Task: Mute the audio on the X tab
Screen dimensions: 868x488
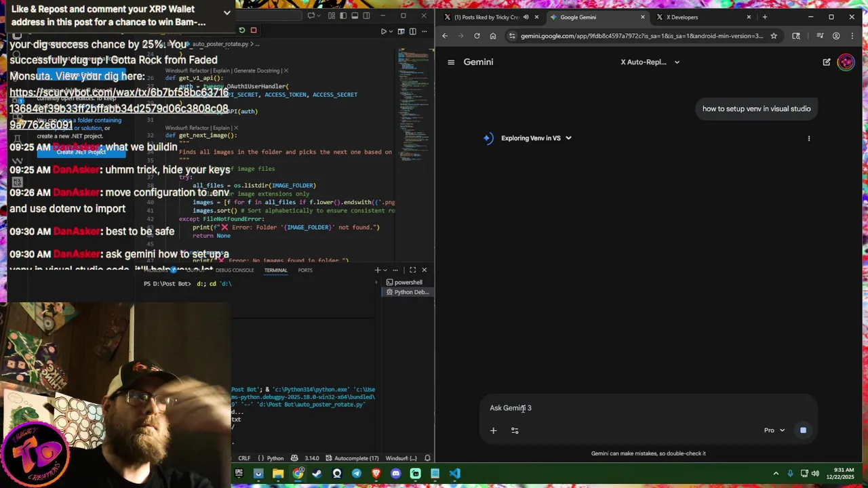Action: tap(526, 17)
